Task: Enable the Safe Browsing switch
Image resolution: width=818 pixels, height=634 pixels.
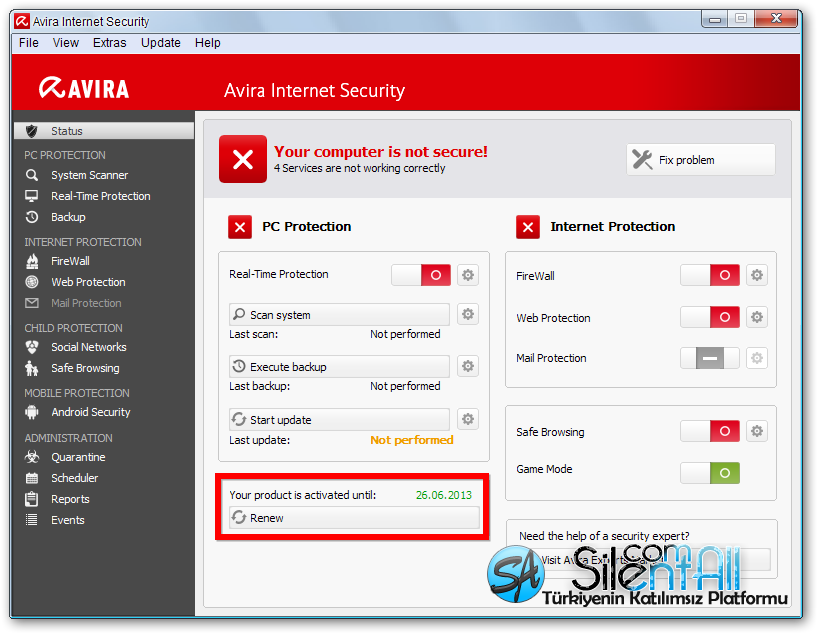Action: pyautogui.click(x=710, y=431)
